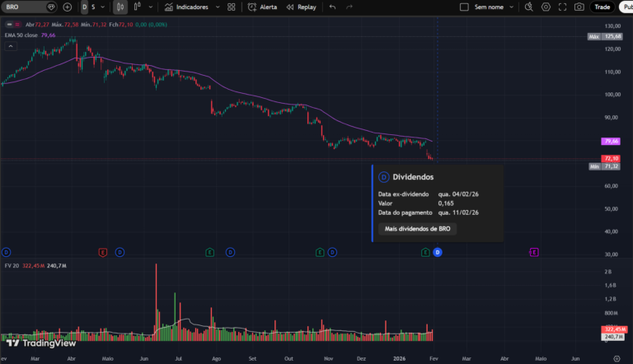
Task: Open the green earnings marker near Feb 2026
Action: tap(425, 253)
